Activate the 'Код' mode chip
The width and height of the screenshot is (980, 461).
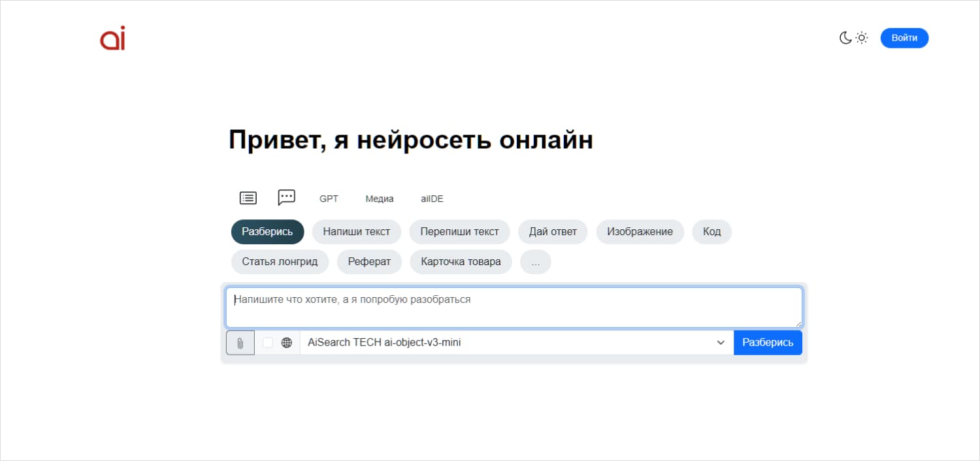tap(711, 231)
